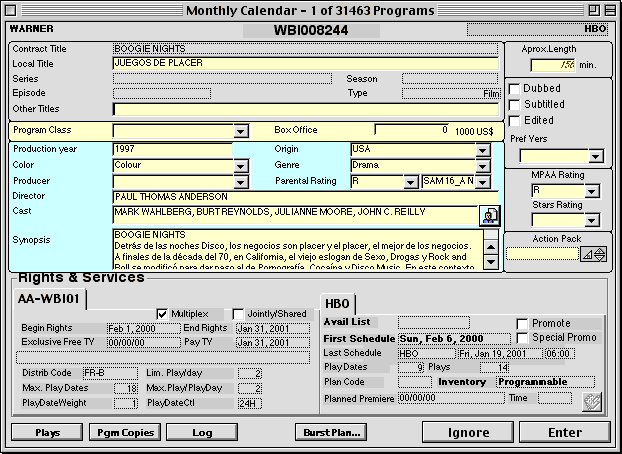The width and height of the screenshot is (622, 454).
Task: Open the Genre dropdown showing Drama
Action: click(483, 166)
